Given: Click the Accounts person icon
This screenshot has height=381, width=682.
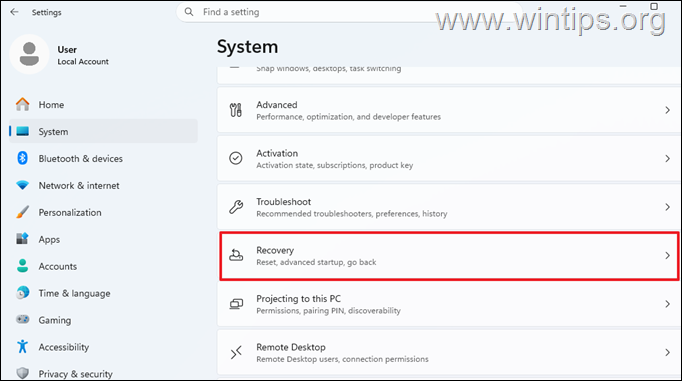Looking at the screenshot, I should point(23,266).
